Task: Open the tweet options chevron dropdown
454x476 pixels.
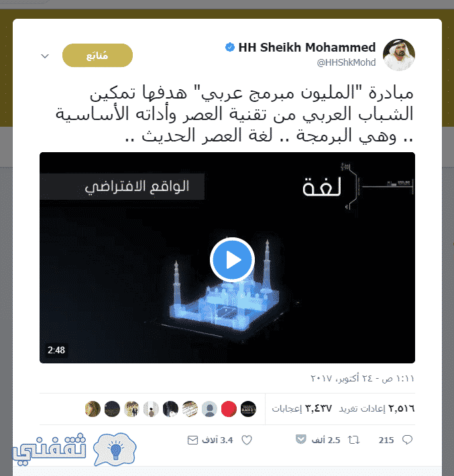Action: [x=45, y=56]
